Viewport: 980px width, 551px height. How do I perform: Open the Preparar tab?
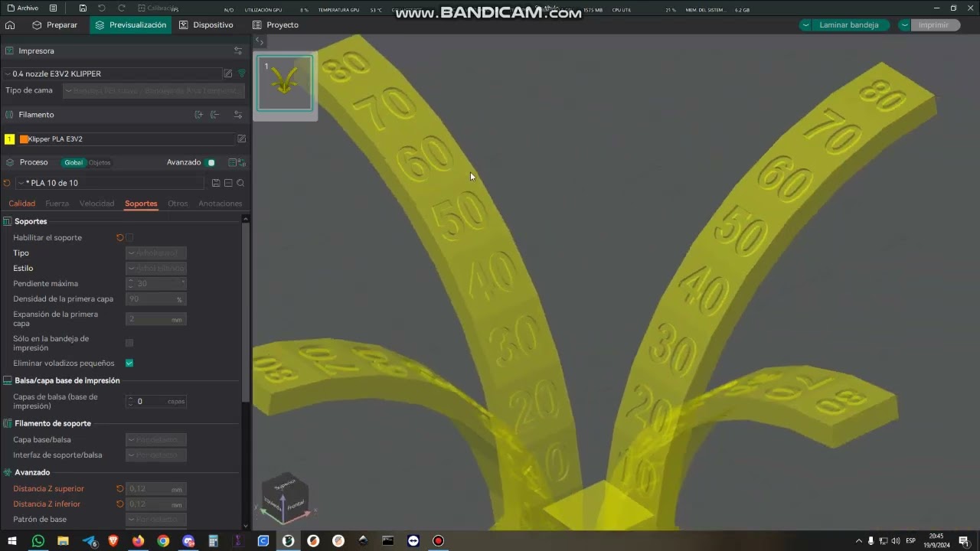(54, 25)
